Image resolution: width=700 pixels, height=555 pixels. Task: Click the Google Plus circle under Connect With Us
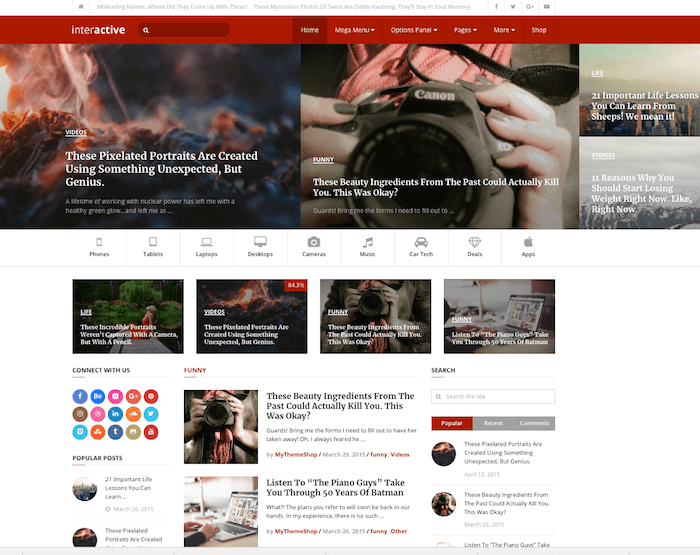pyautogui.click(x=133, y=396)
